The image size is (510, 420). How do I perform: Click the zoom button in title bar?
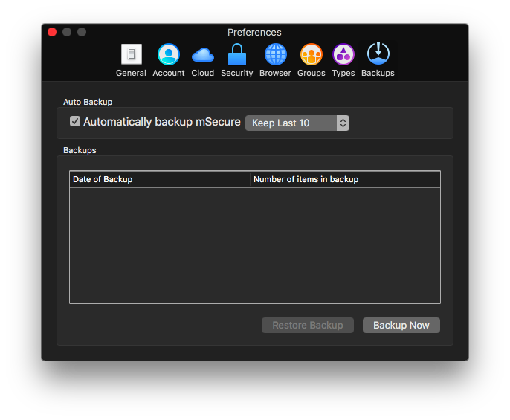click(x=82, y=32)
